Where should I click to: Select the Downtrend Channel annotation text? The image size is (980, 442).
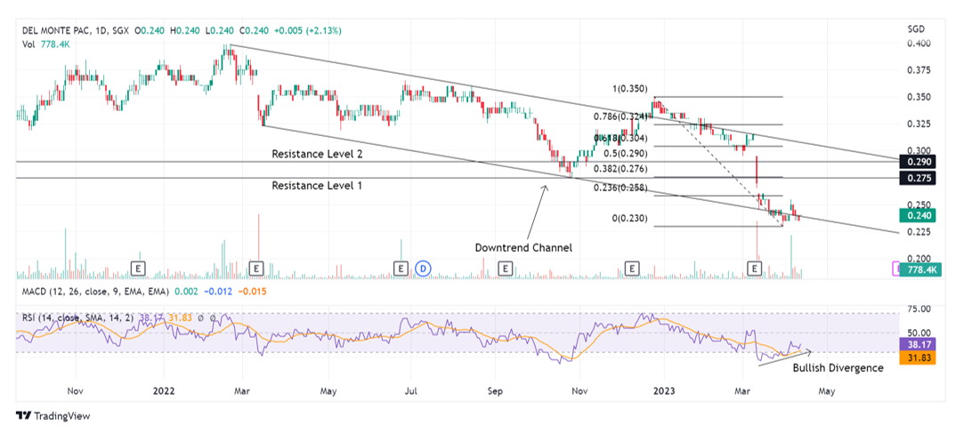click(x=523, y=247)
